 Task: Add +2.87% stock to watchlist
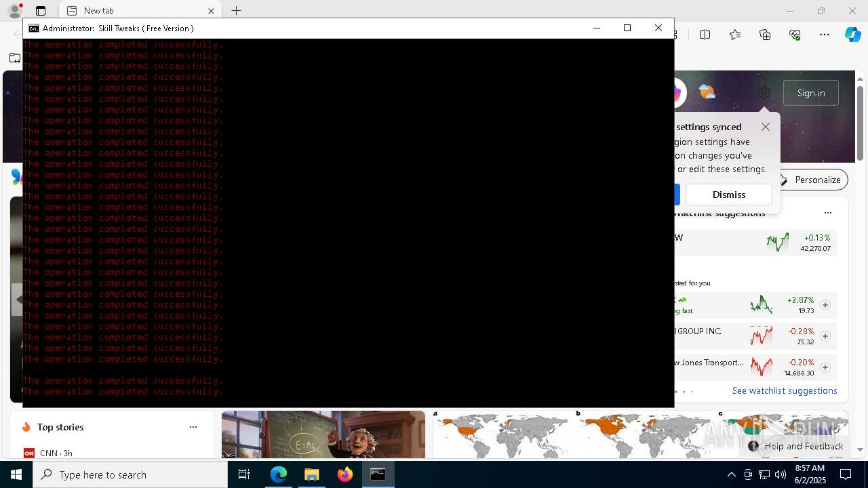[x=825, y=305]
